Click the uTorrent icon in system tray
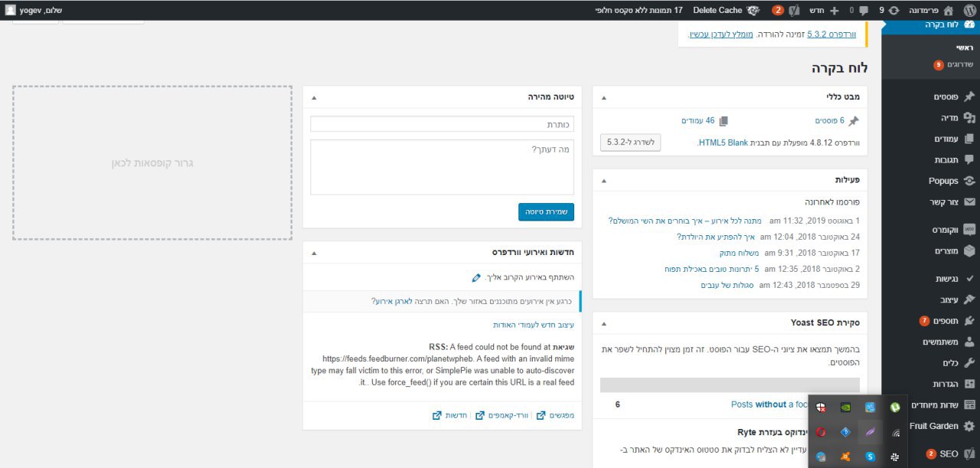The width and height of the screenshot is (980, 468). coord(895,408)
